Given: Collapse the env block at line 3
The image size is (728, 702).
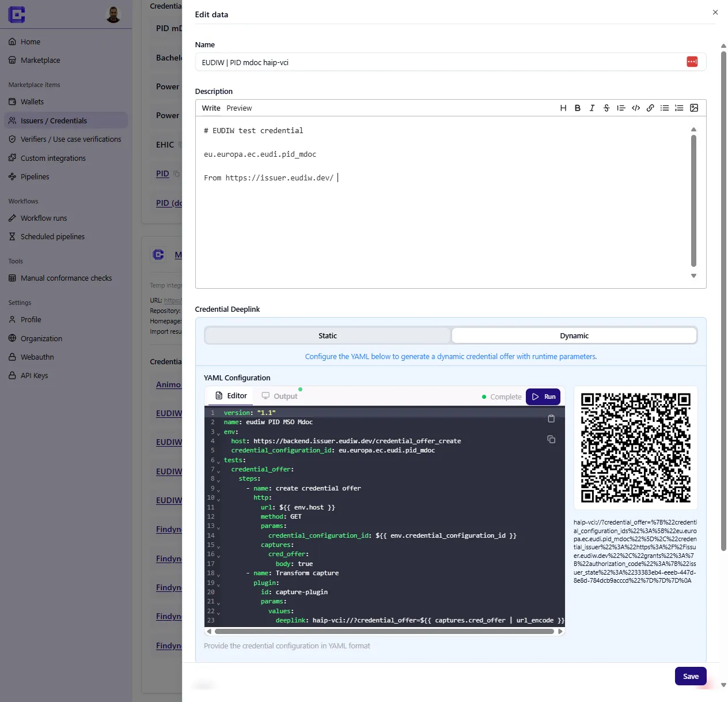Looking at the screenshot, I should coord(218,433).
